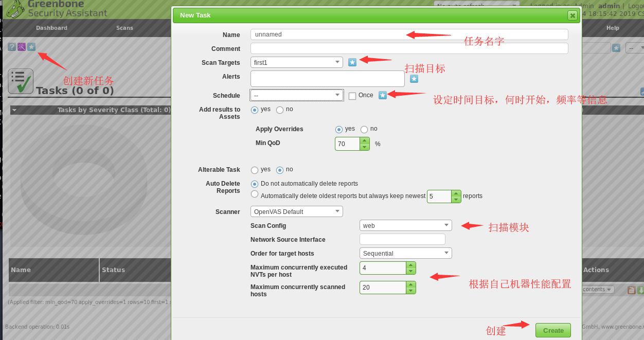Screen dimensions: 644x340
Task: Click the Create button
Action: 553,330
